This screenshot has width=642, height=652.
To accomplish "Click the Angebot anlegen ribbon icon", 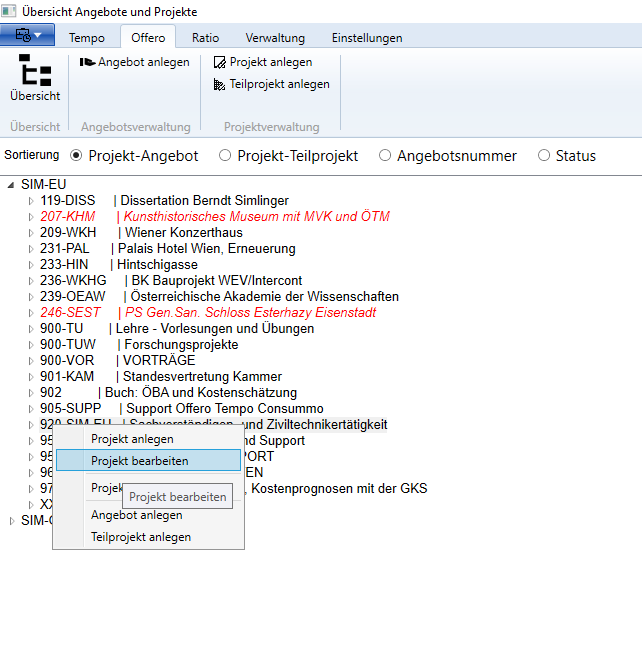I will [88, 62].
